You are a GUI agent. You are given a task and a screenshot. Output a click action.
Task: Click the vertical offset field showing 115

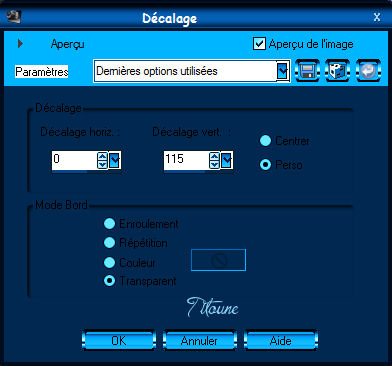[x=186, y=160]
